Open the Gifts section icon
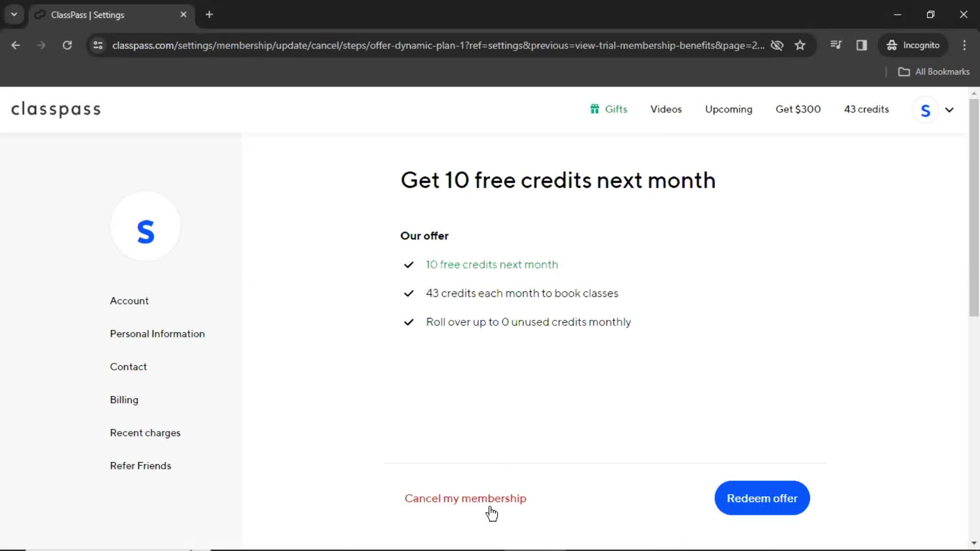This screenshot has width=980, height=551. [x=594, y=108]
